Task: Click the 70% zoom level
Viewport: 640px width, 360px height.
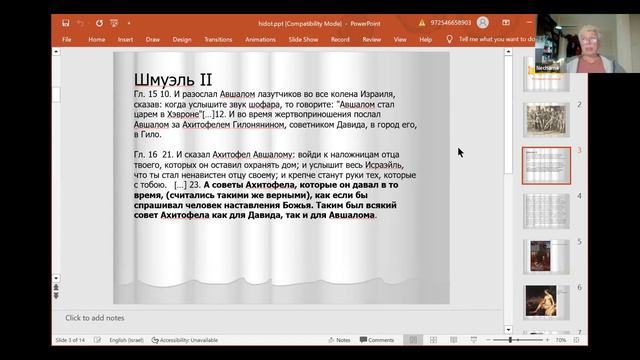Action: (x=561, y=340)
